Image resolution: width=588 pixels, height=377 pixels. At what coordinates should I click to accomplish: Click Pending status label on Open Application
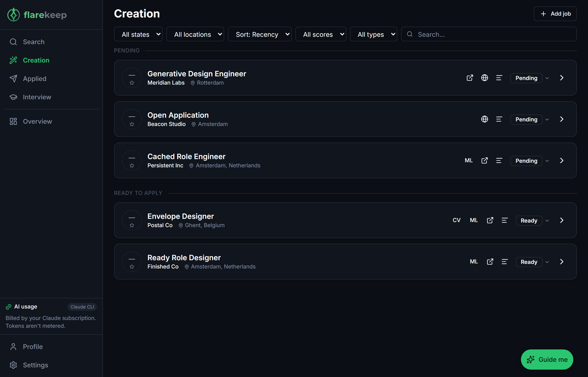pyautogui.click(x=526, y=120)
